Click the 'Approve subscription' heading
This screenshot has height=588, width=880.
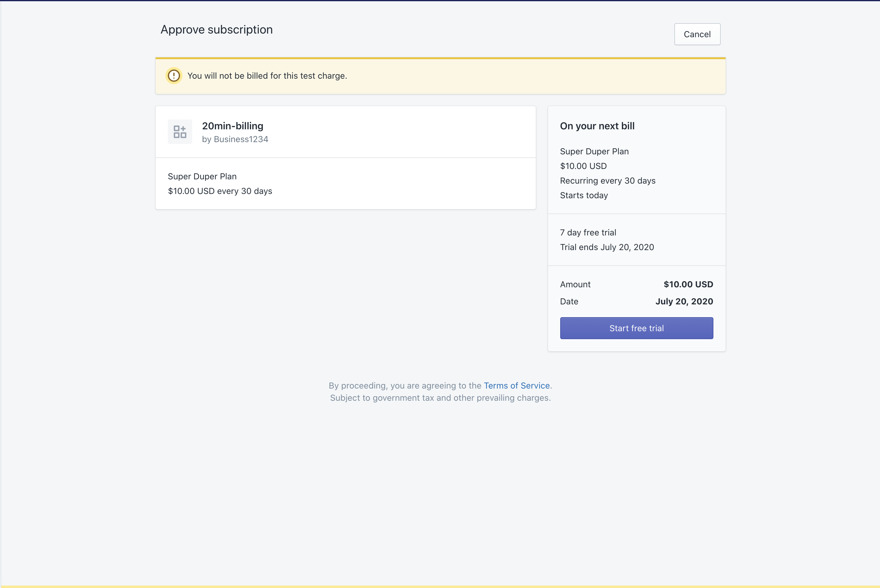(x=217, y=30)
